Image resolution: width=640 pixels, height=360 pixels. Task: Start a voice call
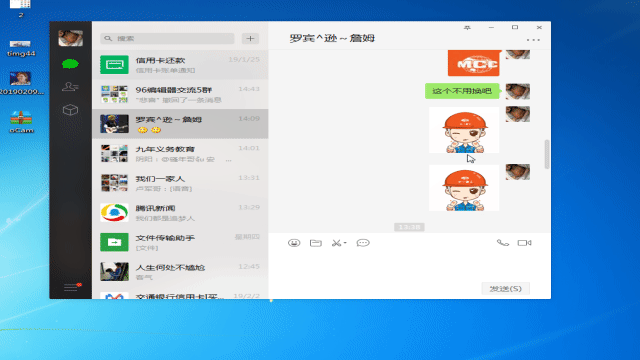[x=502, y=243]
